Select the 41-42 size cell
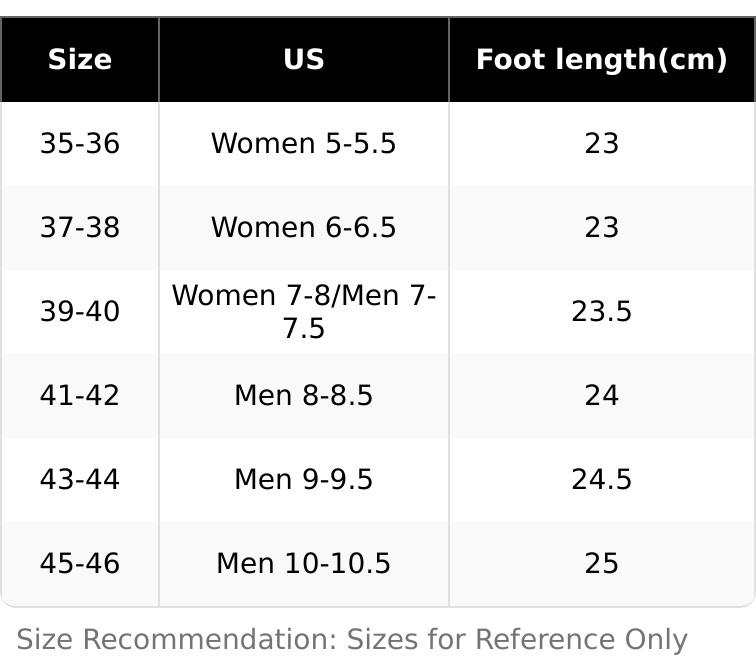The height and width of the screenshot is (672, 756). point(80,396)
